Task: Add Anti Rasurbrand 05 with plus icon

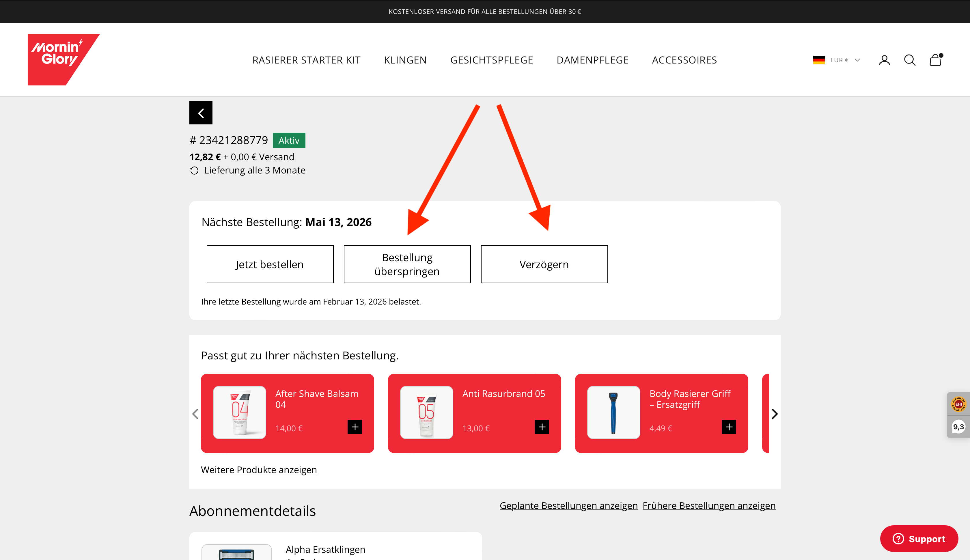Action: point(542,427)
